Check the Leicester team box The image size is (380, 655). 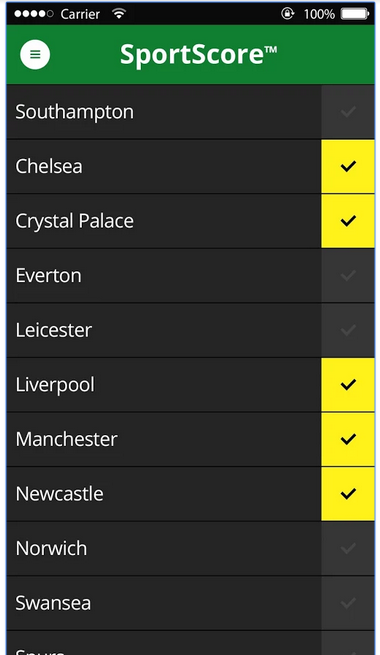[348, 330]
